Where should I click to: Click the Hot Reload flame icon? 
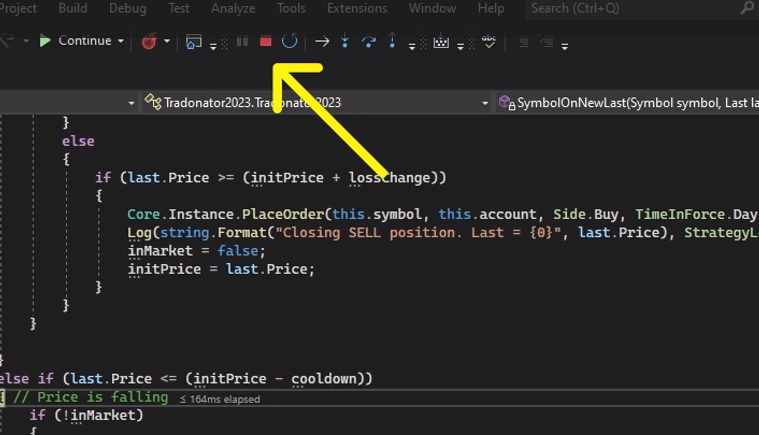tap(149, 42)
